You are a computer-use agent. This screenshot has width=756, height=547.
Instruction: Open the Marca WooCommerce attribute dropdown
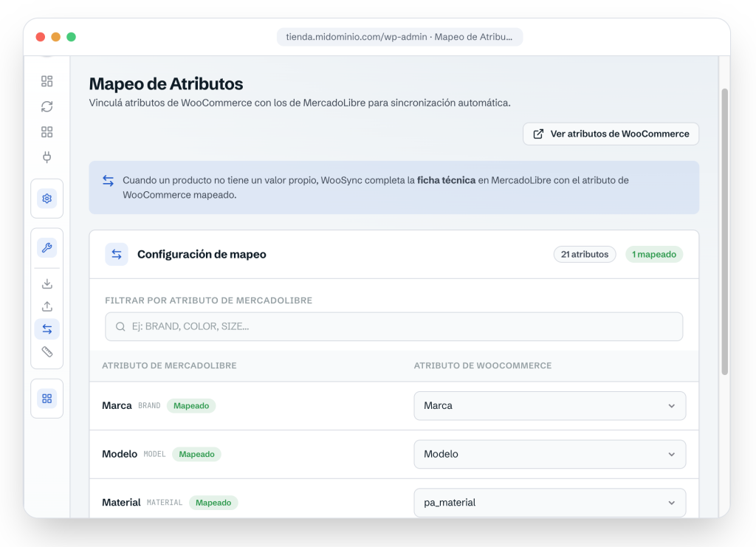tap(549, 406)
